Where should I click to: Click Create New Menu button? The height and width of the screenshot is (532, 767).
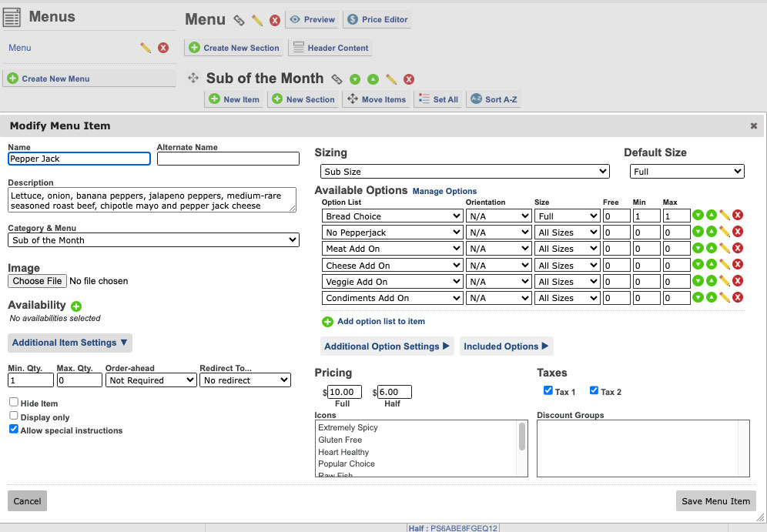click(89, 79)
